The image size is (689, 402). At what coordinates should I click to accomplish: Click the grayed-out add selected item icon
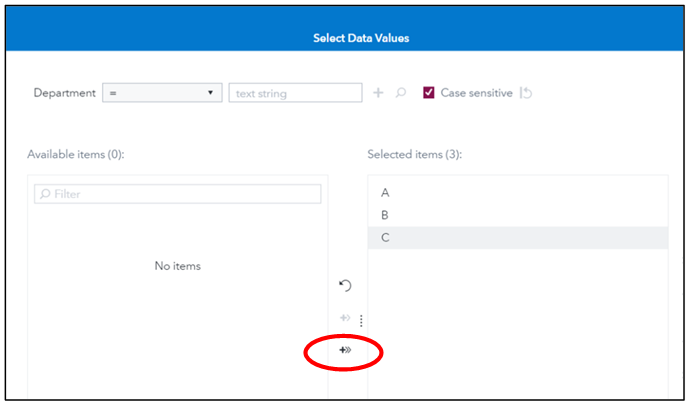coord(344,319)
